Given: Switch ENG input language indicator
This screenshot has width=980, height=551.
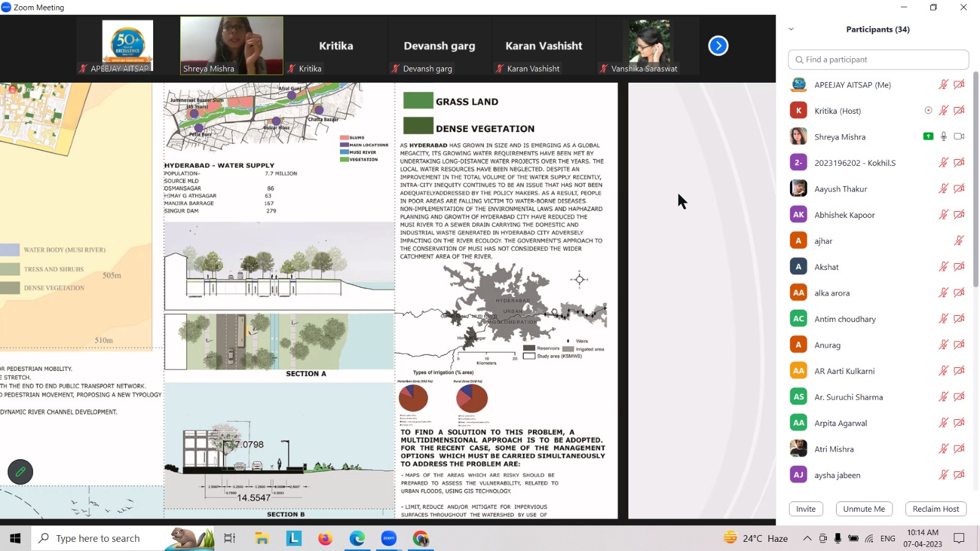Looking at the screenshot, I should coord(888,538).
